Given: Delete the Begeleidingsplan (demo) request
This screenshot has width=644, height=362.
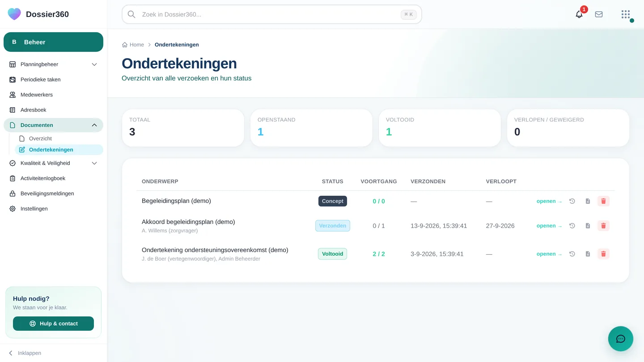Looking at the screenshot, I should click(603, 201).
